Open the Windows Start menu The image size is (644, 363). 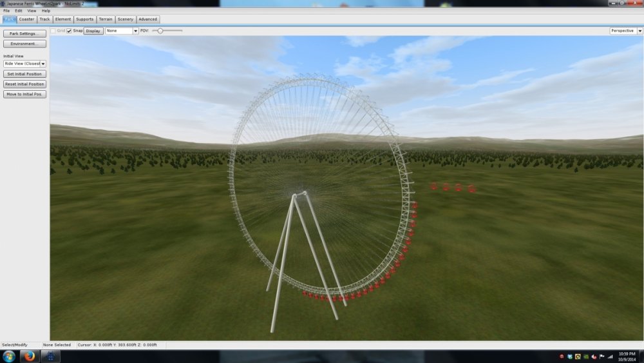(9, 357)
